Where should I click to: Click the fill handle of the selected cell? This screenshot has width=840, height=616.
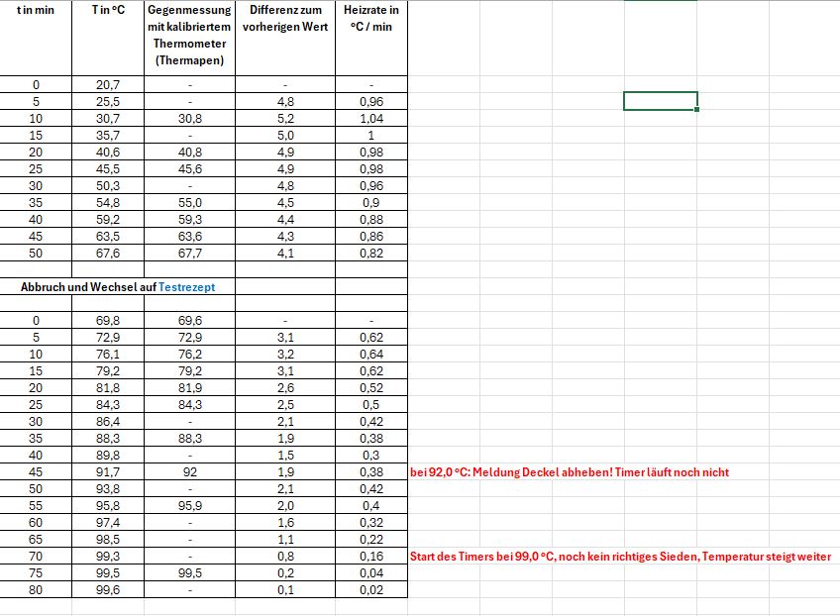tap(697, 110)
